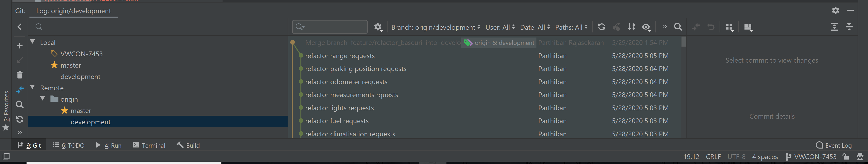
Task: Click the commit log search text field
Action: pyautogui.click(x=334, y=27)
